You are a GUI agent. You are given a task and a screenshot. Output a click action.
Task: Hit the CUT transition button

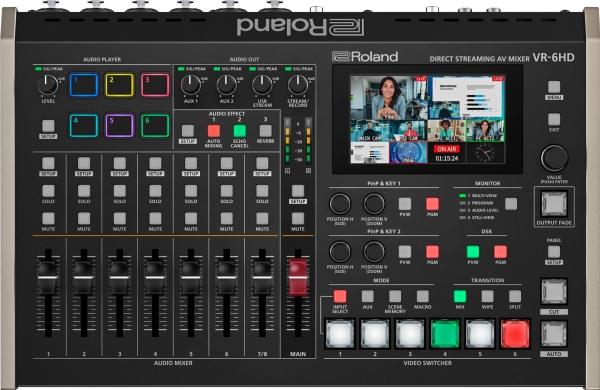tap(554, 292)
